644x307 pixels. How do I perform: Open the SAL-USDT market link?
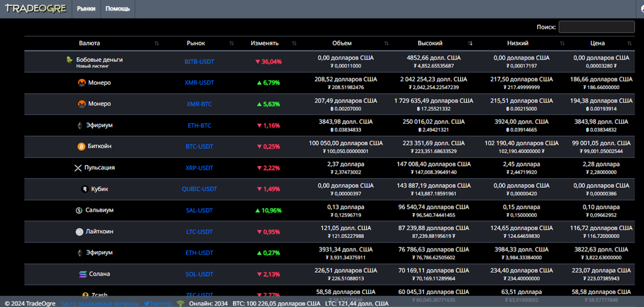[x=199, y=210]
